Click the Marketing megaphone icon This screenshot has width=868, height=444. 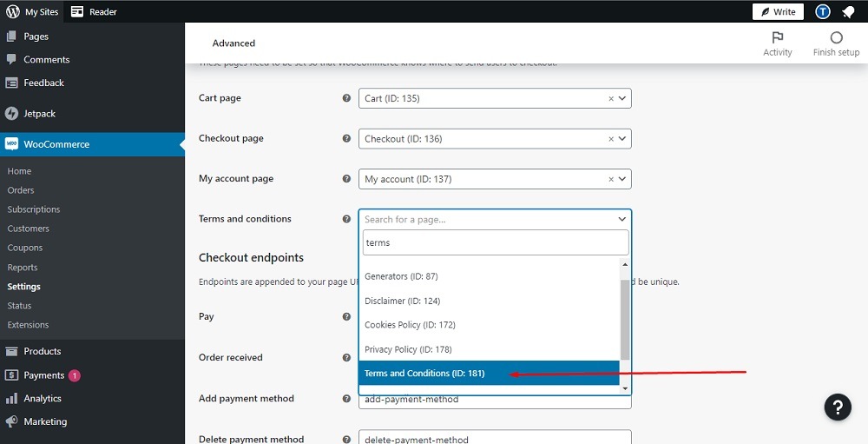[11, 421]
